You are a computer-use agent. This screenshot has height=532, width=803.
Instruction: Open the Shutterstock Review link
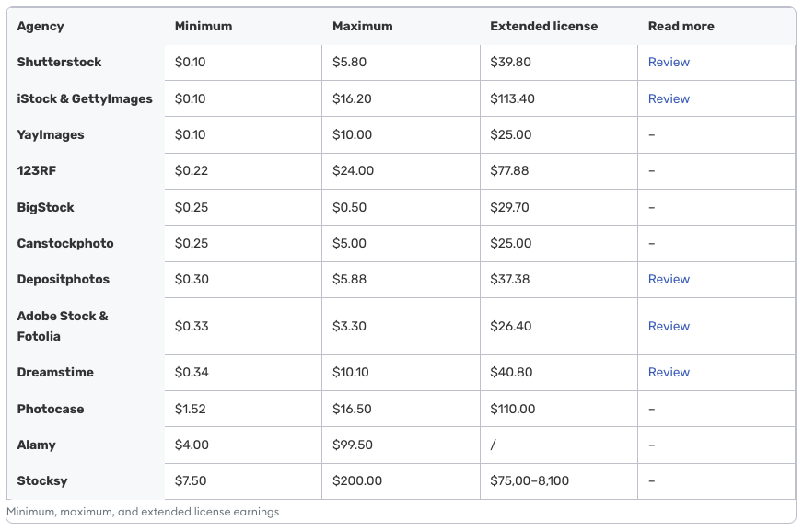point(669,62)
